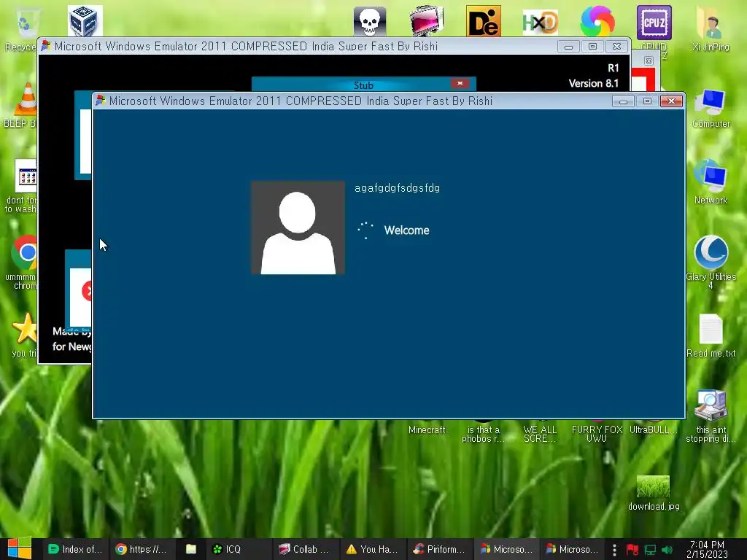The image size is (747, 560).
Task: Click the Minecraft desktop icon label
Action: pyautogui.click(x=427, y=430)
